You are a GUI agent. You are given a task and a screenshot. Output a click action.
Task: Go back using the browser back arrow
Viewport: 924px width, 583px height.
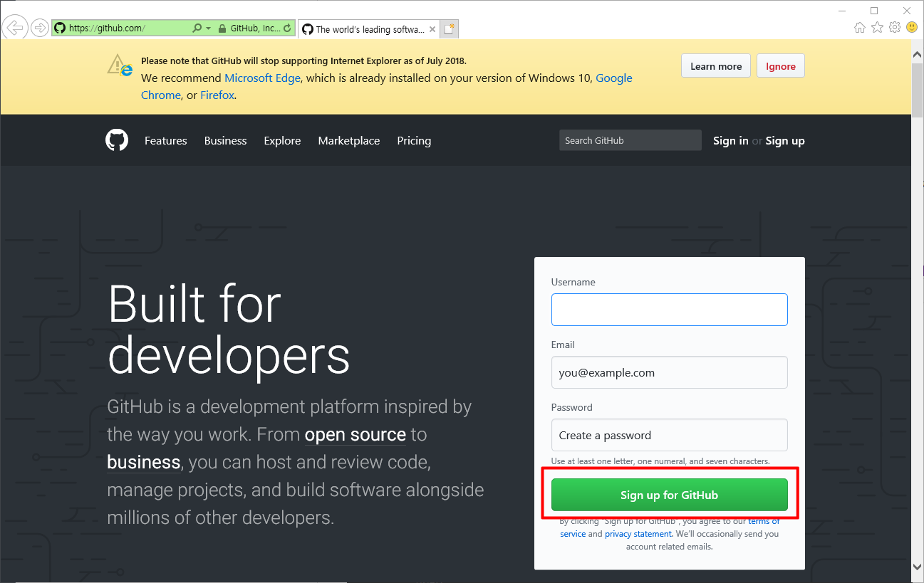(14, 28)
